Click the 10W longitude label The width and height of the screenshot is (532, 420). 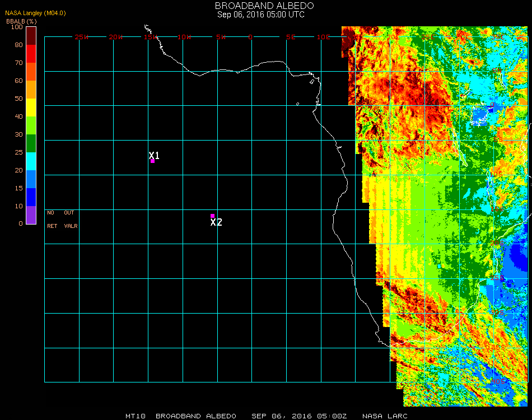click(185, 37)
